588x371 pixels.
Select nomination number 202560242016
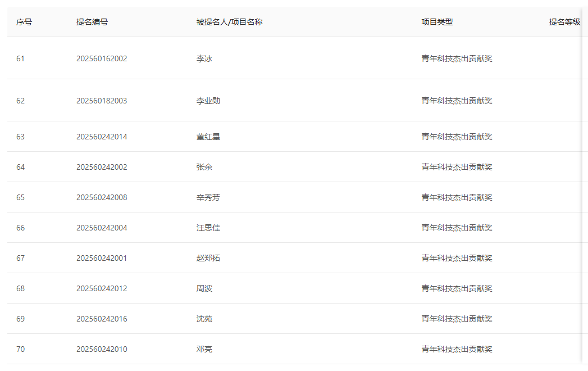(x=102, y=319)
